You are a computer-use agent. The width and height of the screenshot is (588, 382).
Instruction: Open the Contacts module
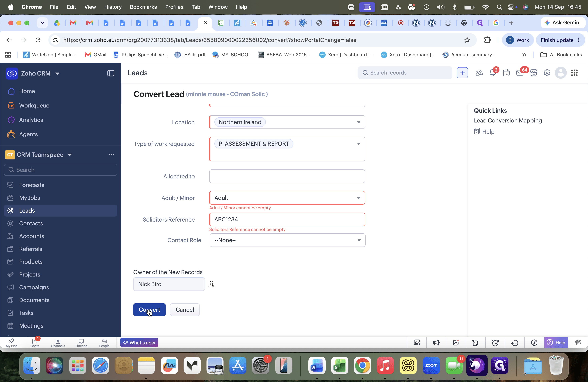pos(61,223)
